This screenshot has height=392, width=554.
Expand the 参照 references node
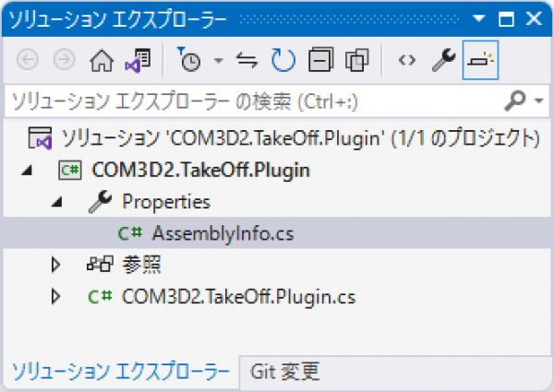[x=55, y=266]
